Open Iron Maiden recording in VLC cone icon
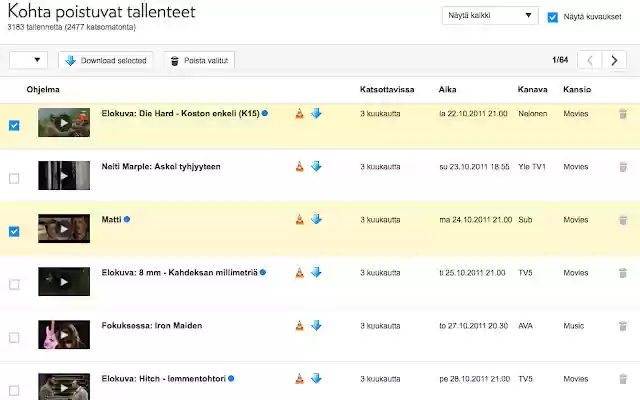The height and width of the screenshot is (400, 640). pyautogui.click(x=300, y=326)
